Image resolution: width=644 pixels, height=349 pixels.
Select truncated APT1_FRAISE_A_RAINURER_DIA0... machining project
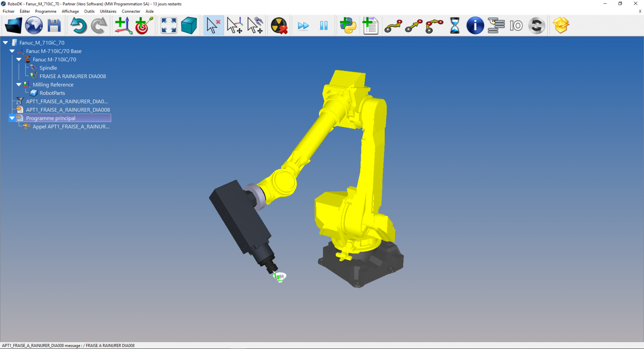pos(67,101)
